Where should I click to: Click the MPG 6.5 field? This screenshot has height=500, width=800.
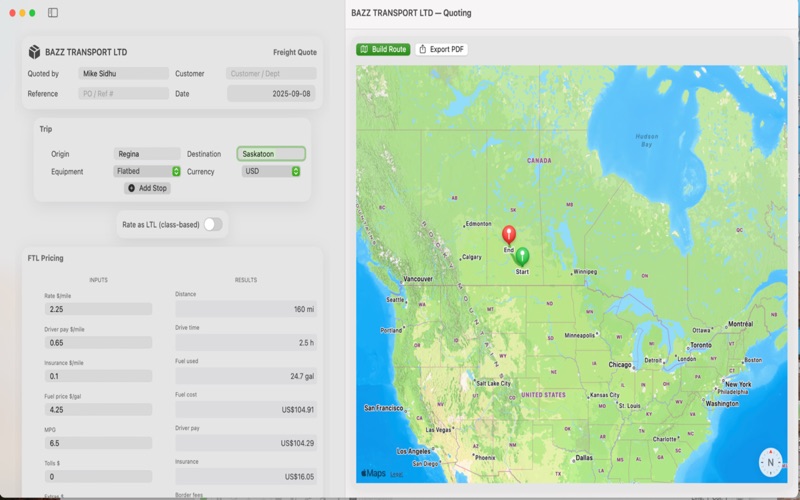(98, 443)
